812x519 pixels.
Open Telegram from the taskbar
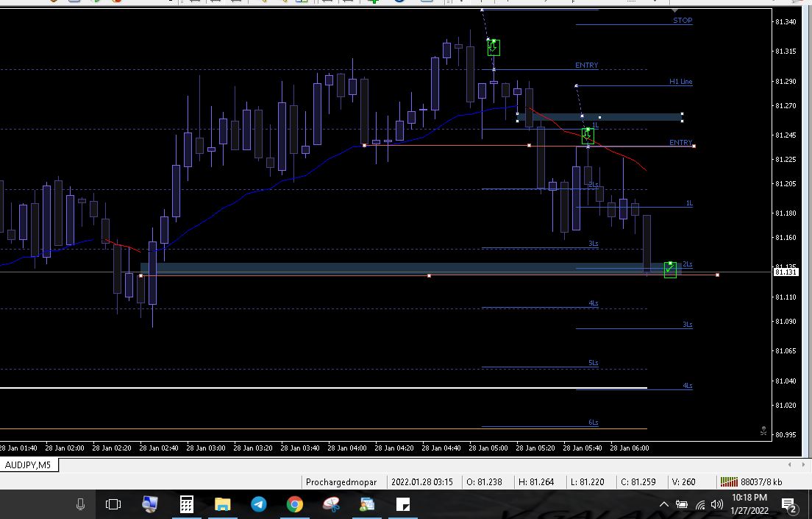click(259, 504)
